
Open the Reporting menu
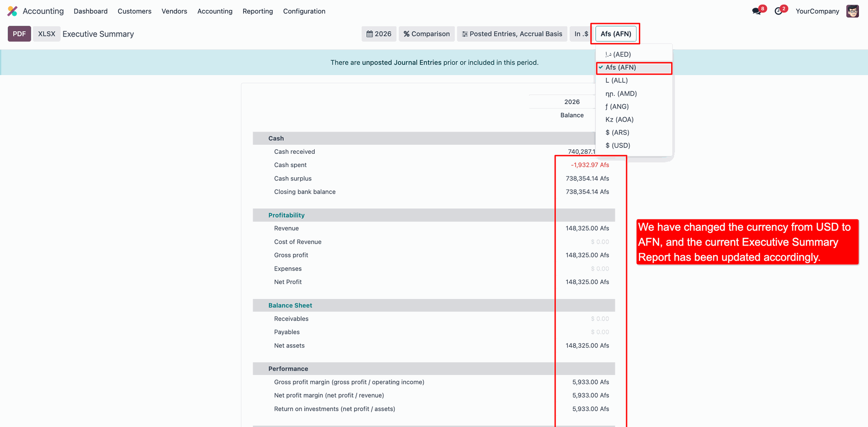point(258,11)
